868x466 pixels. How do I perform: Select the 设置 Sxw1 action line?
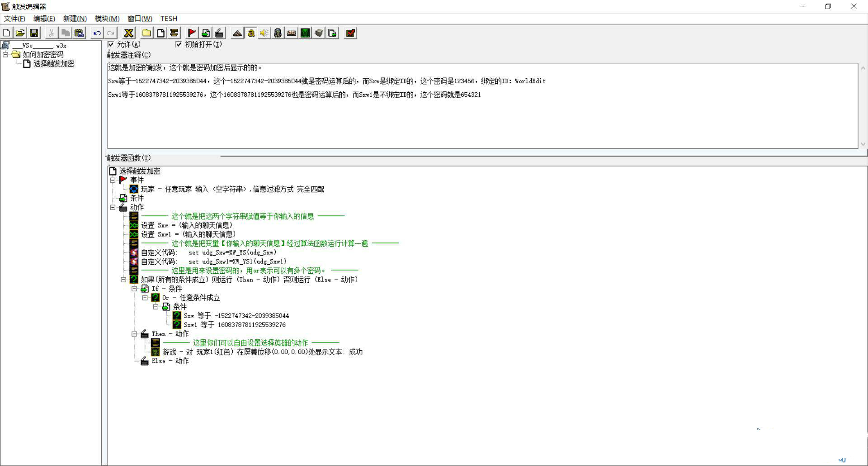[188, 234]
